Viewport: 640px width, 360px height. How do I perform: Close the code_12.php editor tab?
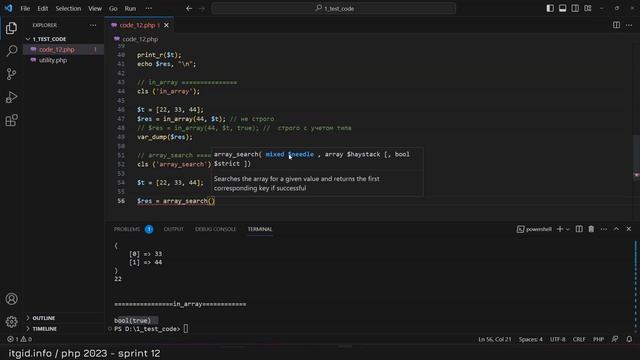166,25
